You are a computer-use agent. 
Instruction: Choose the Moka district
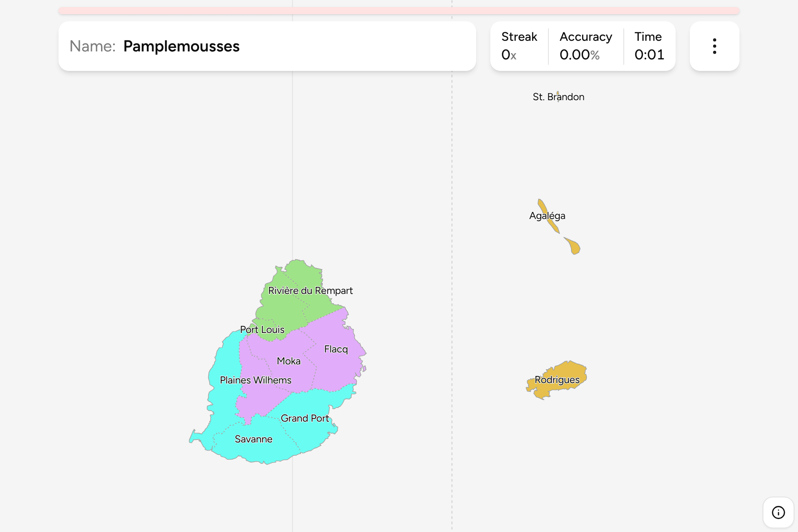coord(289,361)
